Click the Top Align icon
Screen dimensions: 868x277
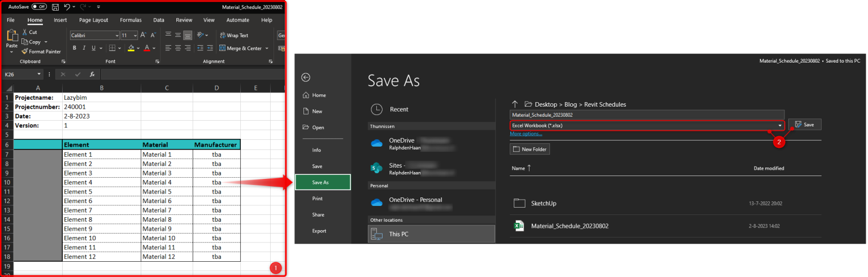[x=168, y=35]
